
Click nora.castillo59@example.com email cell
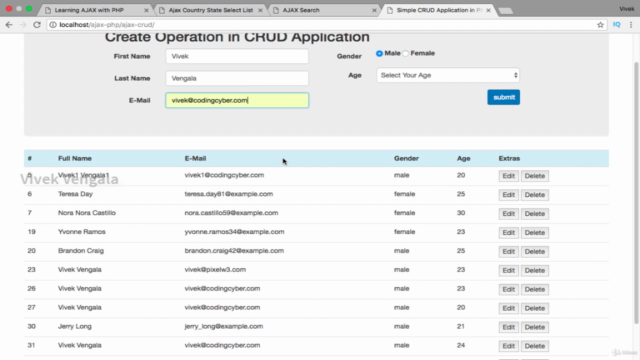coord(231,213)
